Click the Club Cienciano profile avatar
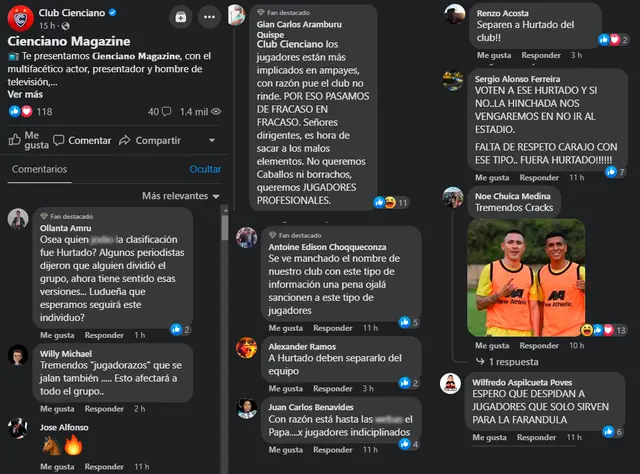Image resolution: width=640 pixels, height=474 pixels. 20,19
